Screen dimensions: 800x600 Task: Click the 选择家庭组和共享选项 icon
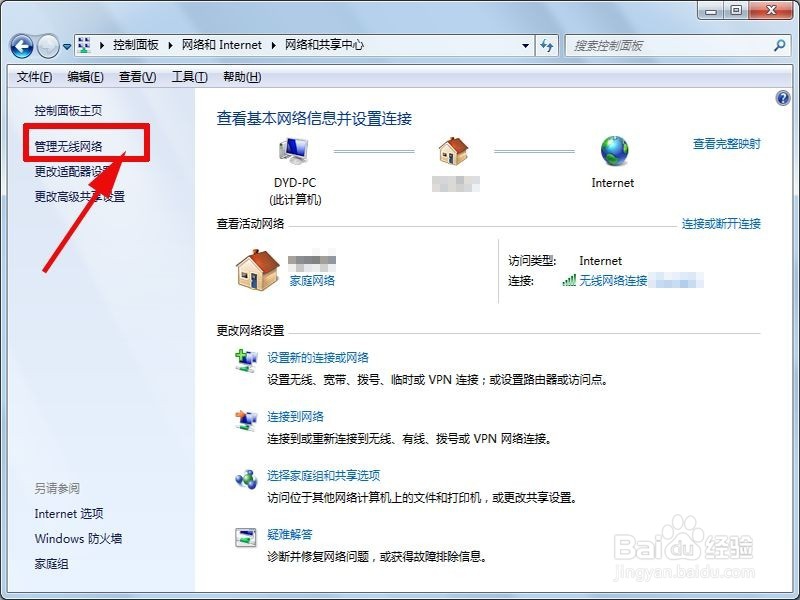(246, 479)
